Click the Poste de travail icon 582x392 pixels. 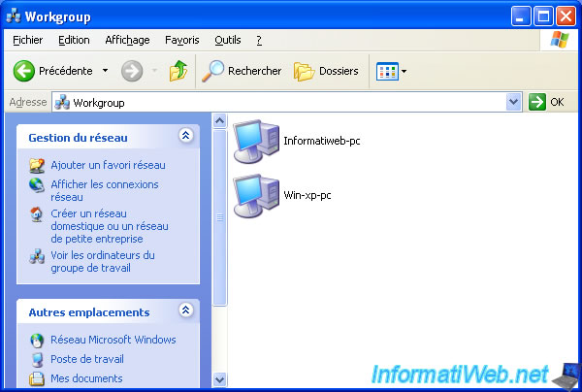(x=37, y=359)
